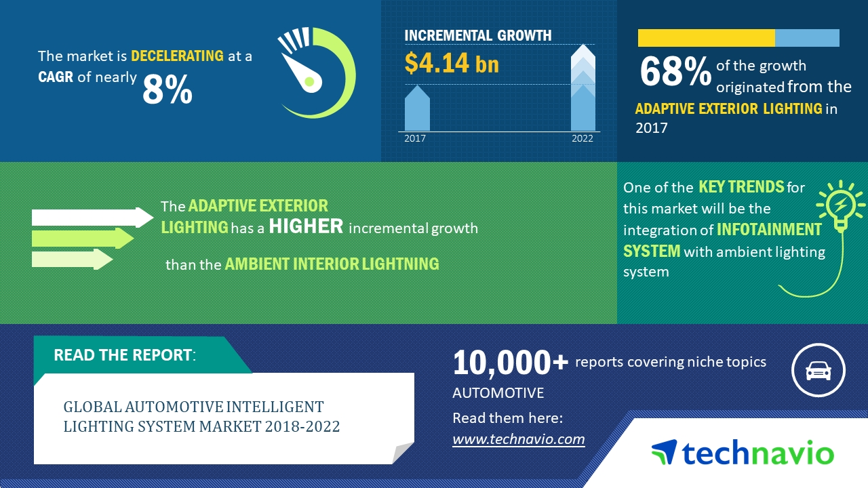Open the Global Automotive Intelligent Lighting System report title
This screenshot has width=868, height=488.
point(201,416)
